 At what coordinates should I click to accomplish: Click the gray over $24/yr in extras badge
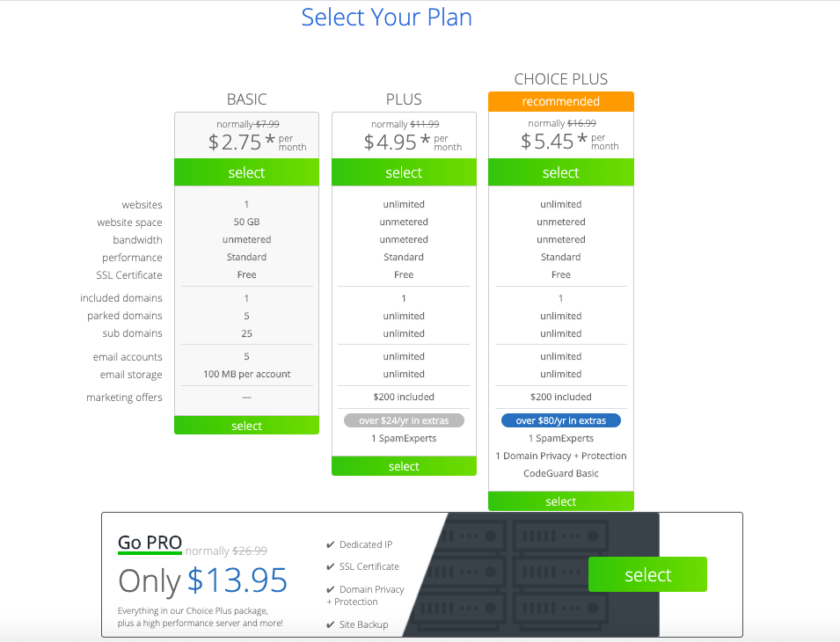[x=404, y=419]
